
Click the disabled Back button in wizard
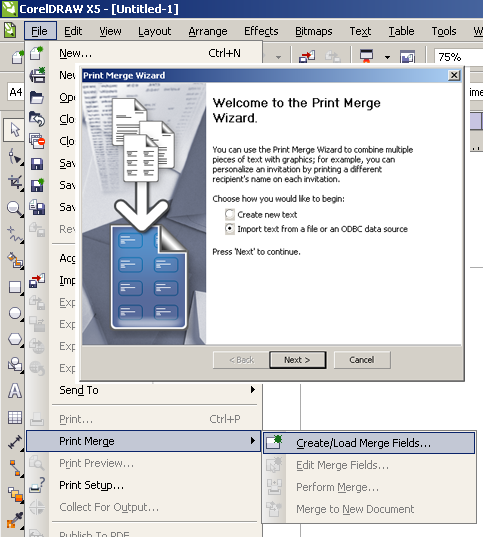(x=241, y=360)
